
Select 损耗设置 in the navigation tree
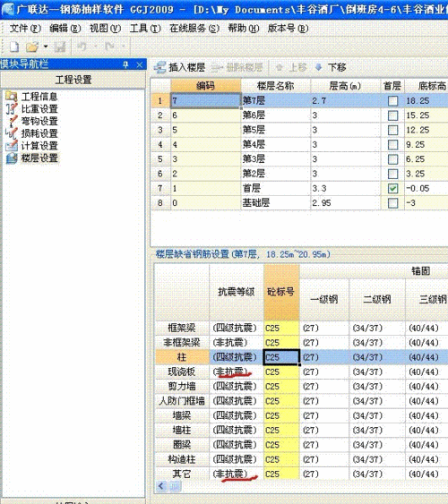pyautogui.click(x=39, y=133)
